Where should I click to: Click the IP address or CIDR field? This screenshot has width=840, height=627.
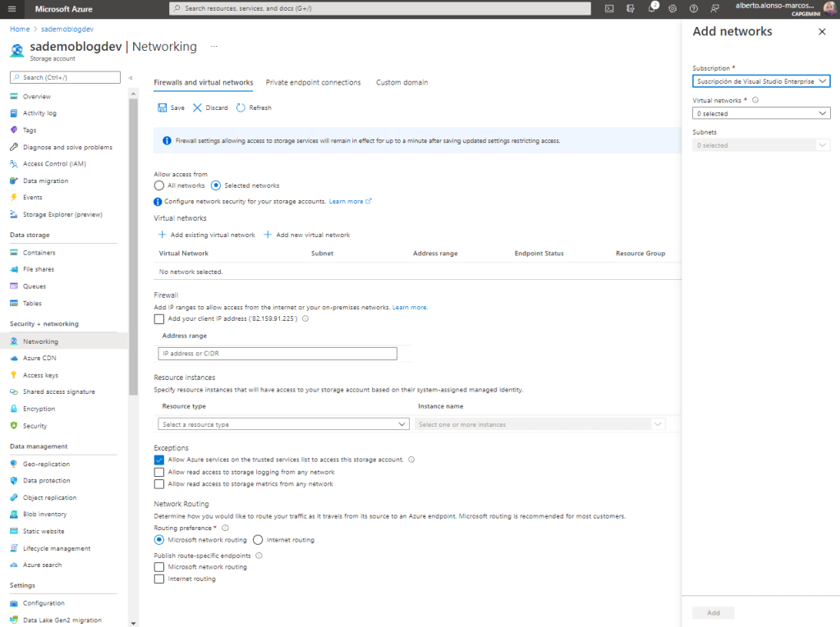click(x=277, y=354)
